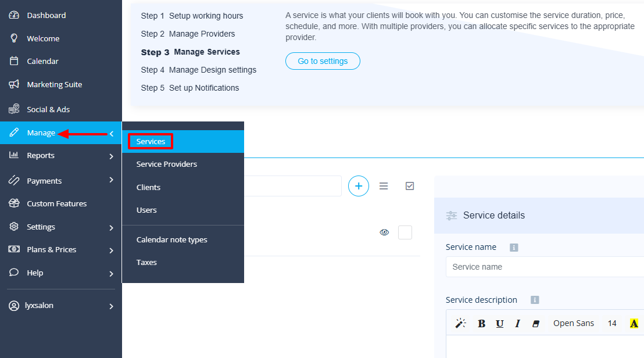Apply bold formatting in description editor
Screen dimensions: 644x358
click(x=481, y=323)
